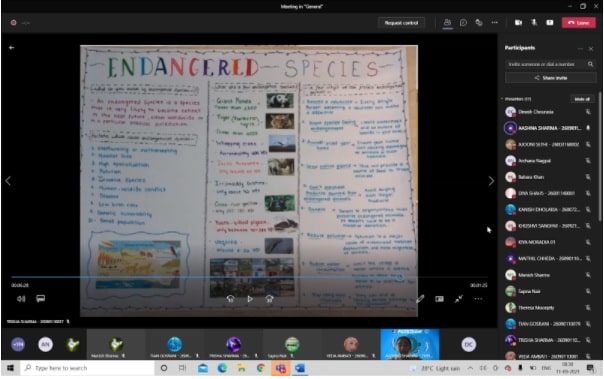Go to the next slide arrow
Viewport: 604px width, 379px height.
[491, 181]
